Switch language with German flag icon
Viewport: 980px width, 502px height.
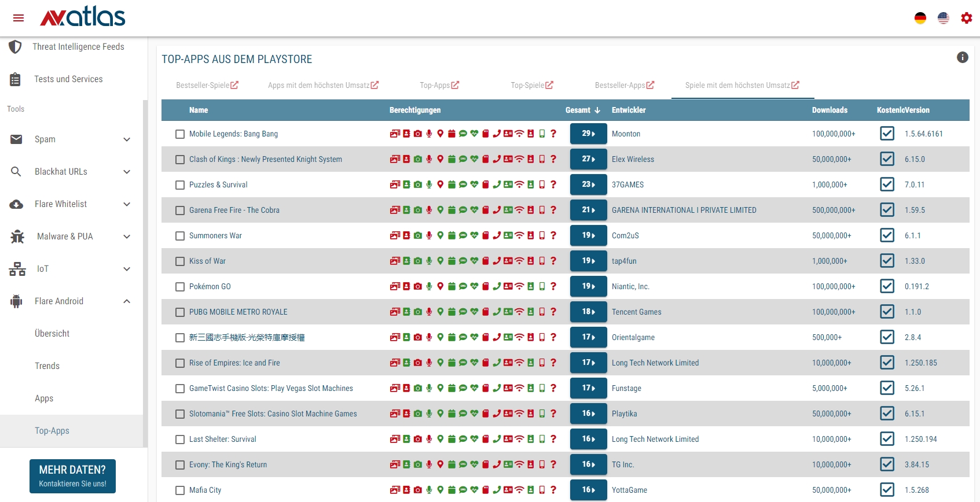(x=920, y=18)
